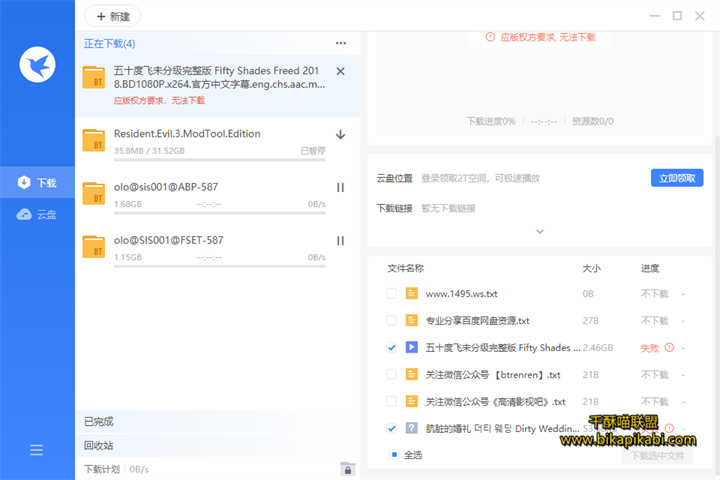This screenshot has height=480, width=720.
Task: Resume Resident.Evil.3.ModTool.Edition download arrow
Action: click(340, 134)
